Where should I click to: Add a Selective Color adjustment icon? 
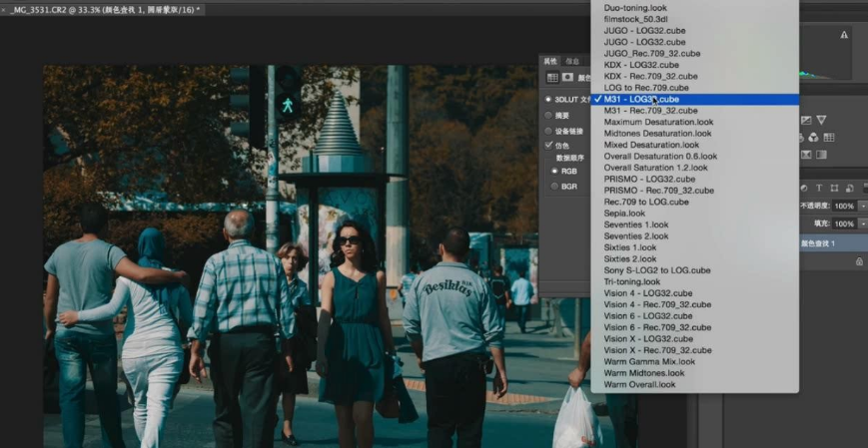click(806, 155)
